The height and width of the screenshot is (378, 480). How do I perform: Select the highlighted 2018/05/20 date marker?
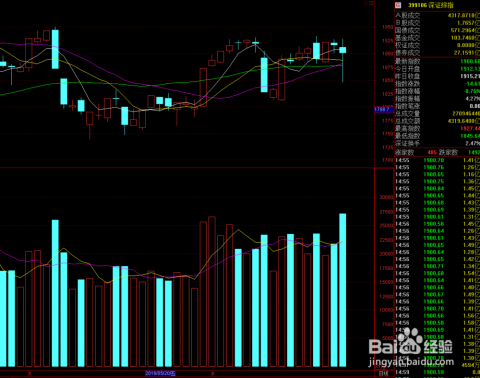click(160, 373)
